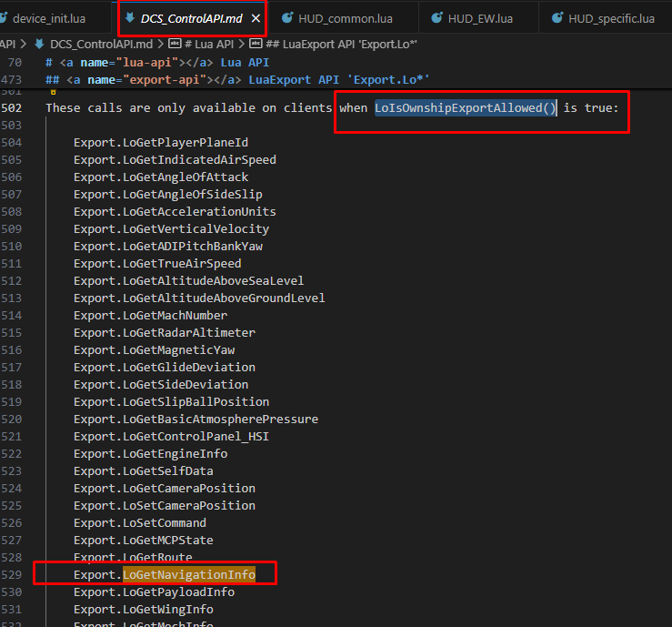Click the markdown icon on DCS_ControlAPI.md tab
Image resolution: width=672 pixels, height=627 pixels.
(x=129, y=18)
